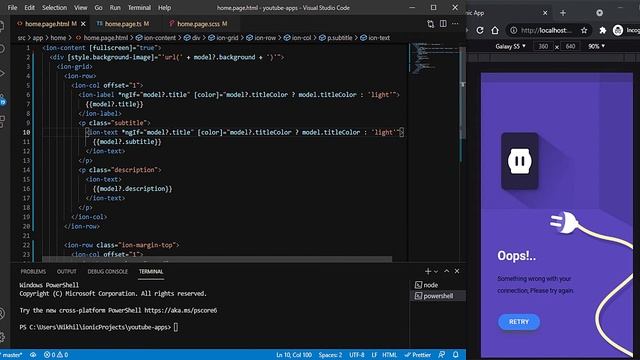
Task: Edit the device height field 640
Action: (x=570, y=46)
